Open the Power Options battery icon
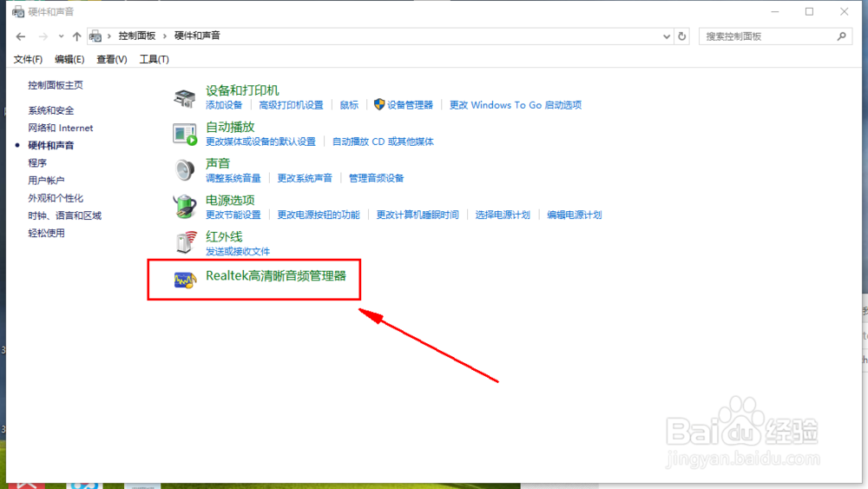 pos(184,207)
